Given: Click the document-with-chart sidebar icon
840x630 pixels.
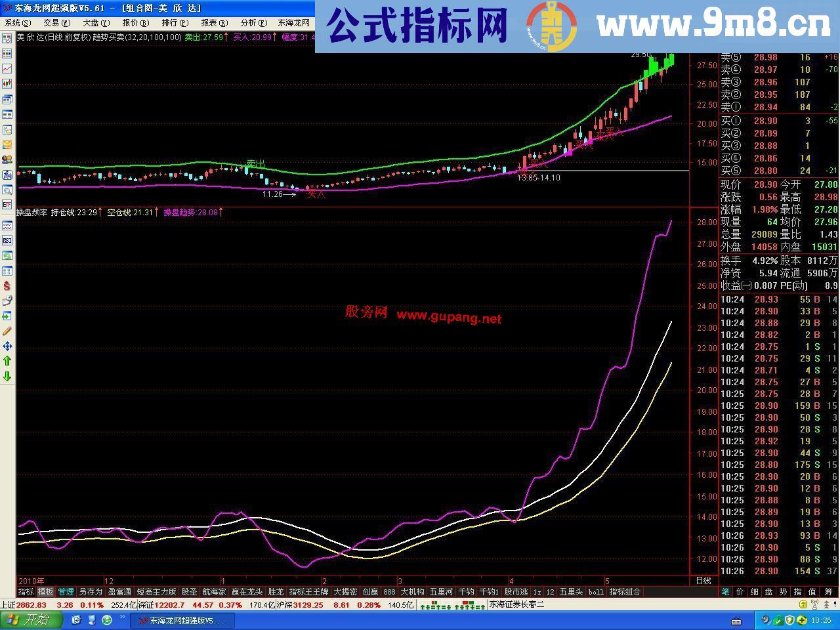Looking at the screenshot, I should (x=7, y=130).
